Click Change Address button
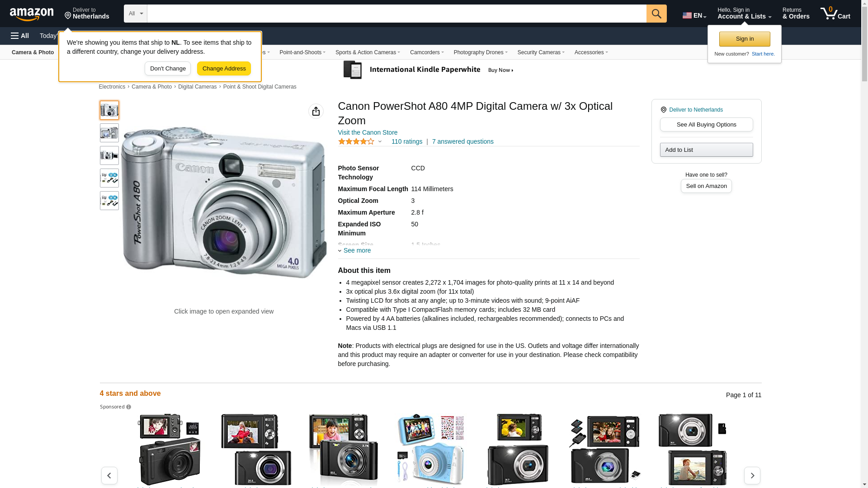 (x=224, y=69)
